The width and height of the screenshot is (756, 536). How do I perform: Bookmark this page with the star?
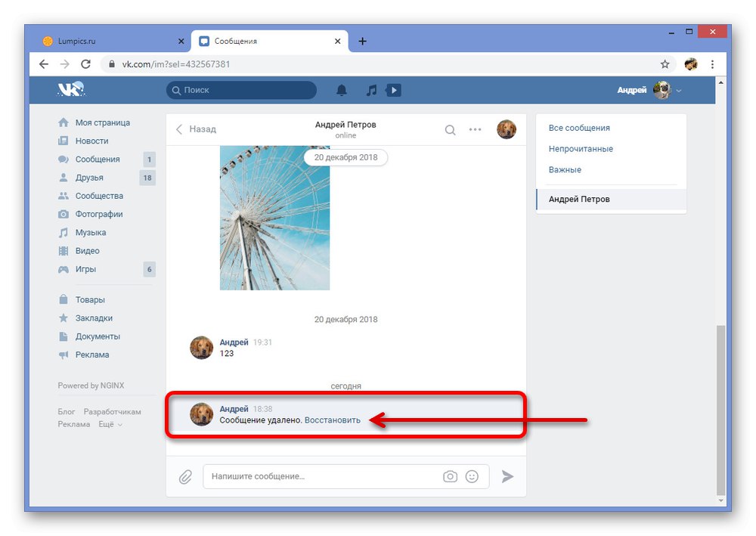pos(665,64)
